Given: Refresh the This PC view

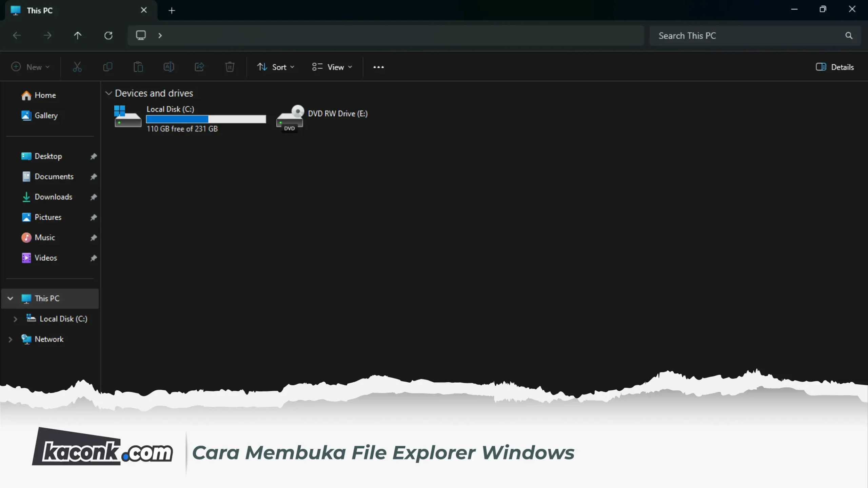Looking at the screenshot, I should [x=108, y=36].
